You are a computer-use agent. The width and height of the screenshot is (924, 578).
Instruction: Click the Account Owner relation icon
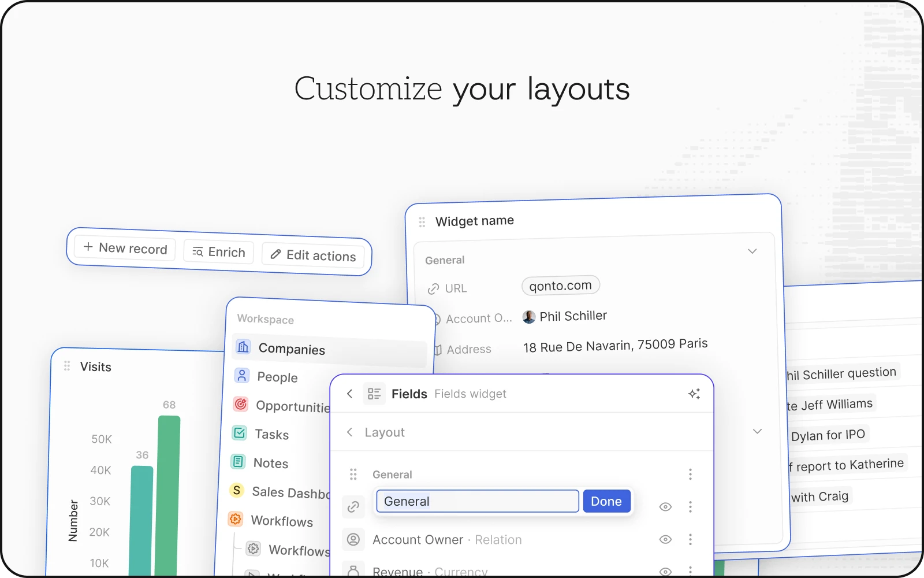(353, 539)
